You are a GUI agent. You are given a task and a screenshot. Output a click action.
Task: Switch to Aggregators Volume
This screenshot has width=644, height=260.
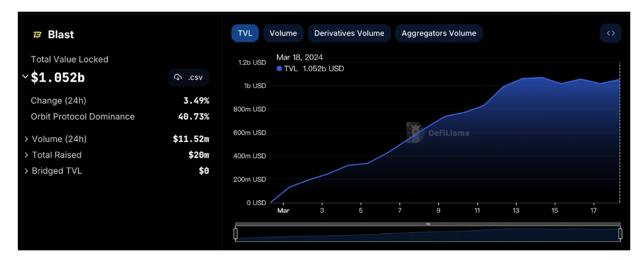pyautogui.click(x=438, y=33)
